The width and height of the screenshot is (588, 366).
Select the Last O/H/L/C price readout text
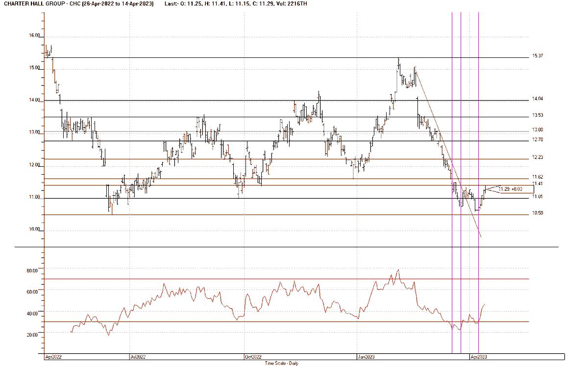[x=237, y=4]
